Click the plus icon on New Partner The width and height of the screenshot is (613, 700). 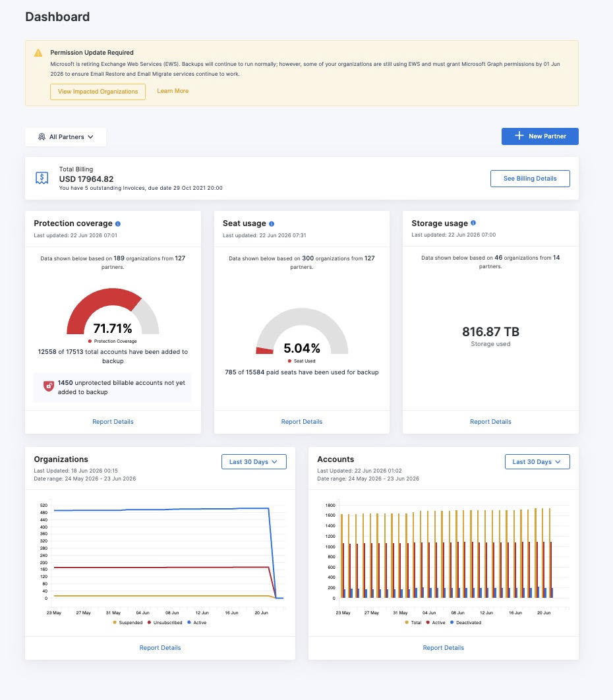pos(519,136)
